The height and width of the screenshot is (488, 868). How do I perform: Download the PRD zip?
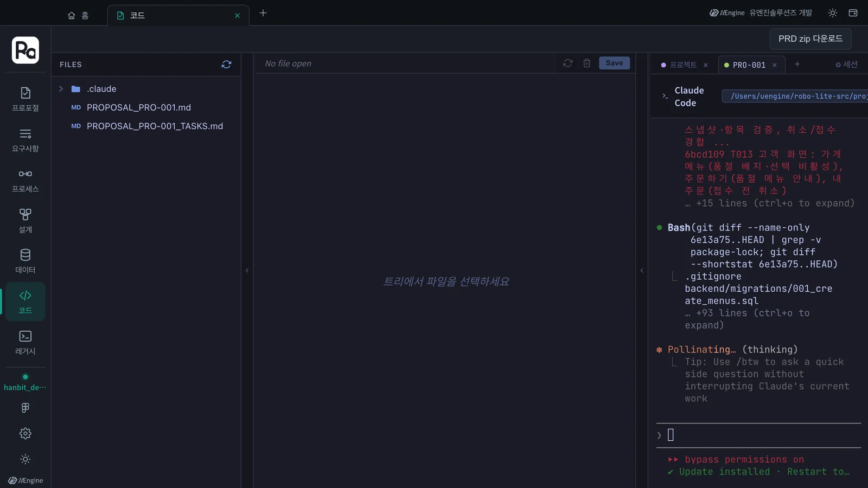click(x=810, y=38)
